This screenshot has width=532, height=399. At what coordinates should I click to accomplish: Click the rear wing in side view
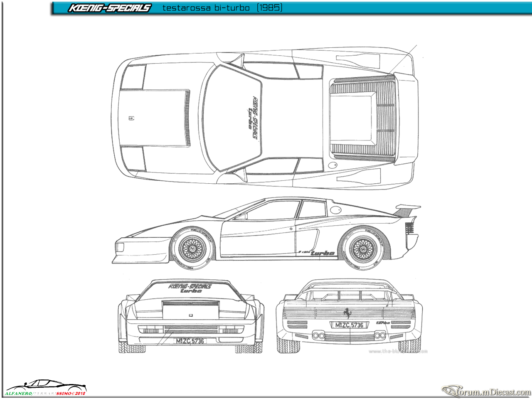[x=407, y=210]
